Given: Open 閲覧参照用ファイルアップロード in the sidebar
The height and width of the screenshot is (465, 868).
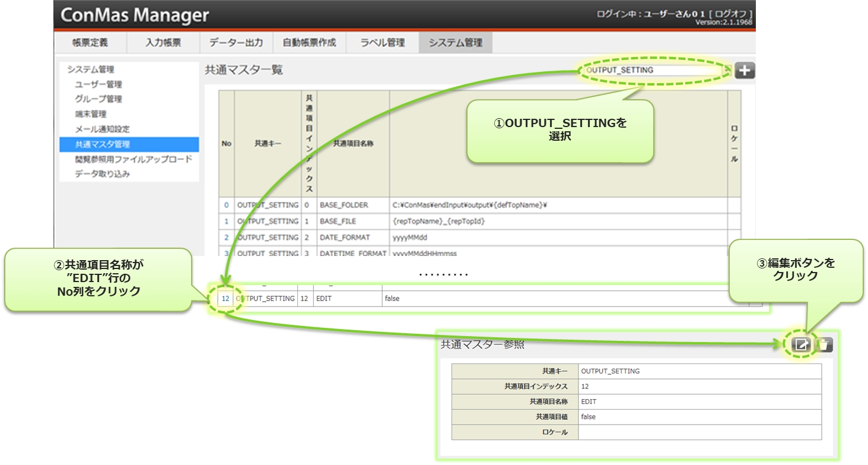Looking at the screenshot, I should point(133,159).
